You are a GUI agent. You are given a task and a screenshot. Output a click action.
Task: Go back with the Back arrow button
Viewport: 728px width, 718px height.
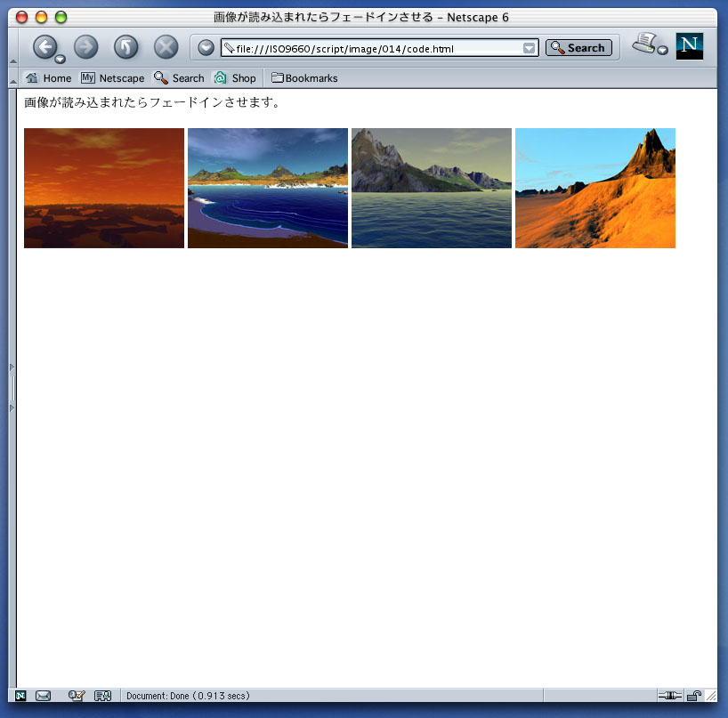click(44, 47)
